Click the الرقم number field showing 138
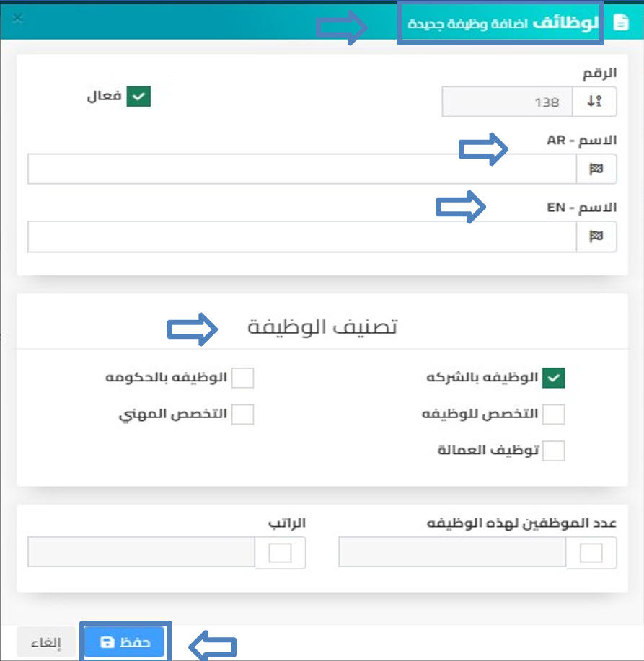Image resolution: width=644 pixels, height=661 pixels. (508, 102)
